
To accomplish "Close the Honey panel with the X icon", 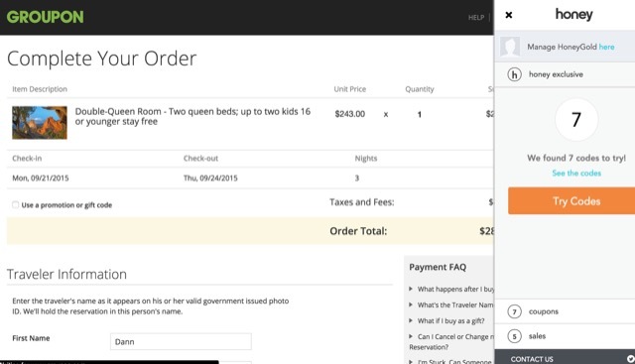I will (509, 16).
